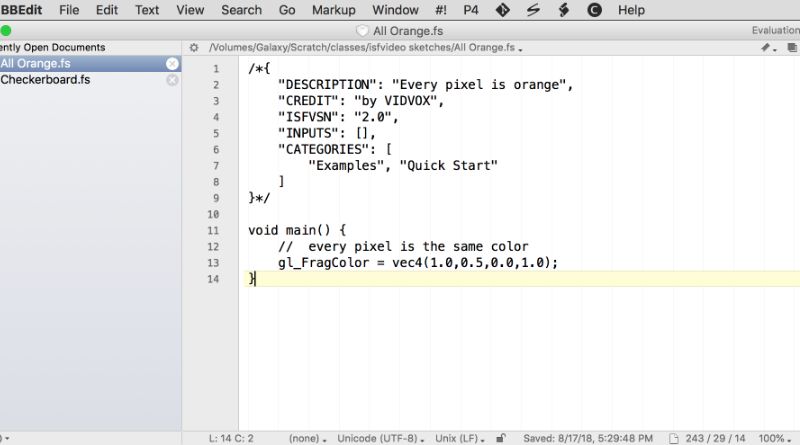Screen dimensions: 800x445
Task: Click the Saved date in status bar
Action: [x=588, y=438]
